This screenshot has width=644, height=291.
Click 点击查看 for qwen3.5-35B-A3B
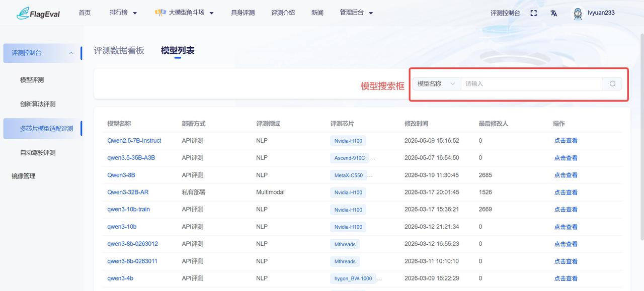[x=566, y=158]
